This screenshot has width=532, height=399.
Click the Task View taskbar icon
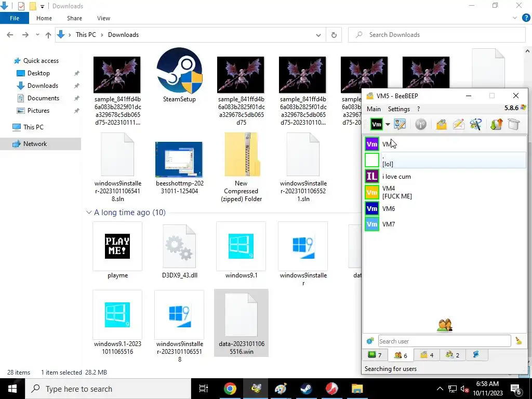click(x=204, y=389)
